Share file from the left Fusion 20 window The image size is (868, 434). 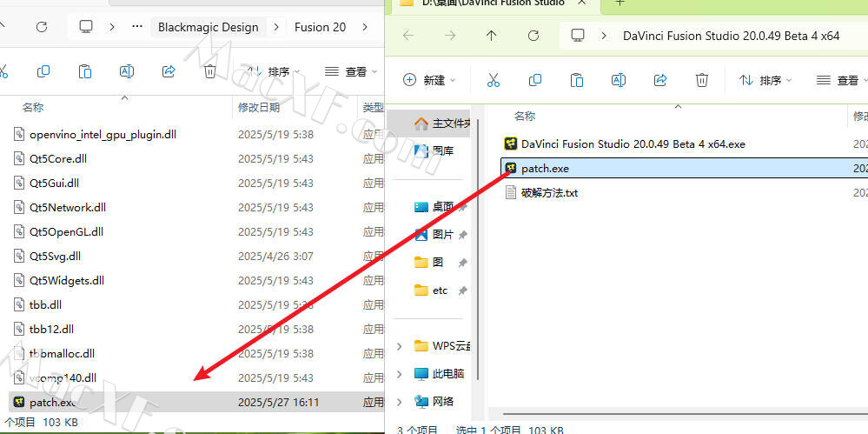click(x=169, y=71)
